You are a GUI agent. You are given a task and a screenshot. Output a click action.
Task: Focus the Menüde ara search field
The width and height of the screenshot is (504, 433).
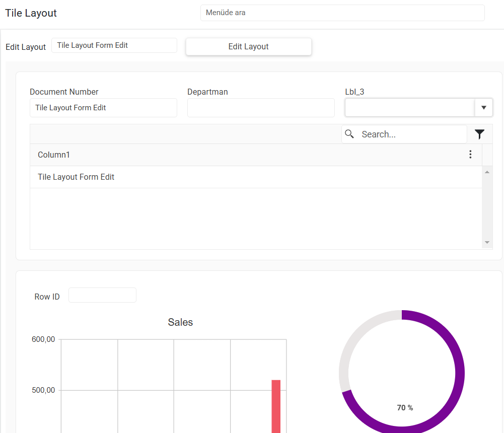pyautogui.click(x=342, y=13)
